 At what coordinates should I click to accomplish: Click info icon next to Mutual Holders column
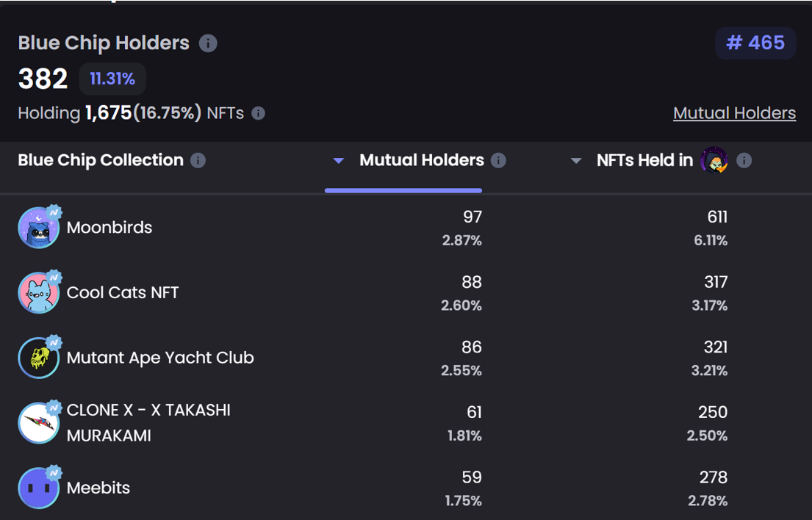(x=498, y=160)
